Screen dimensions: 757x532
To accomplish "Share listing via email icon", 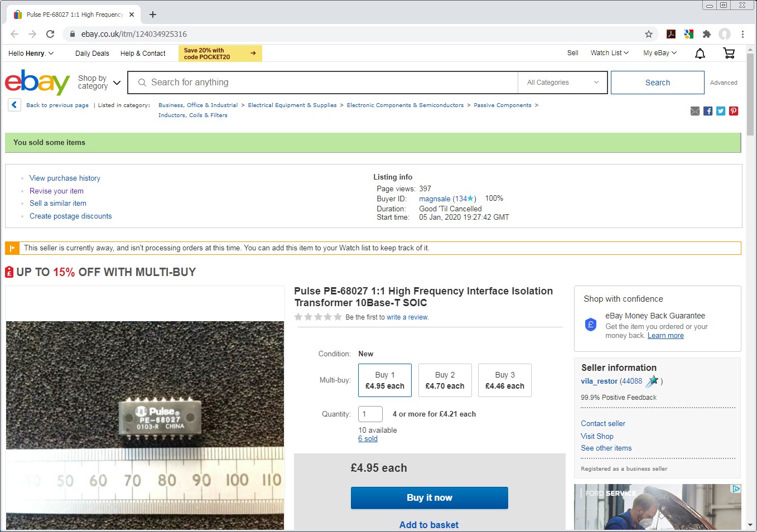I will [695, 111].
